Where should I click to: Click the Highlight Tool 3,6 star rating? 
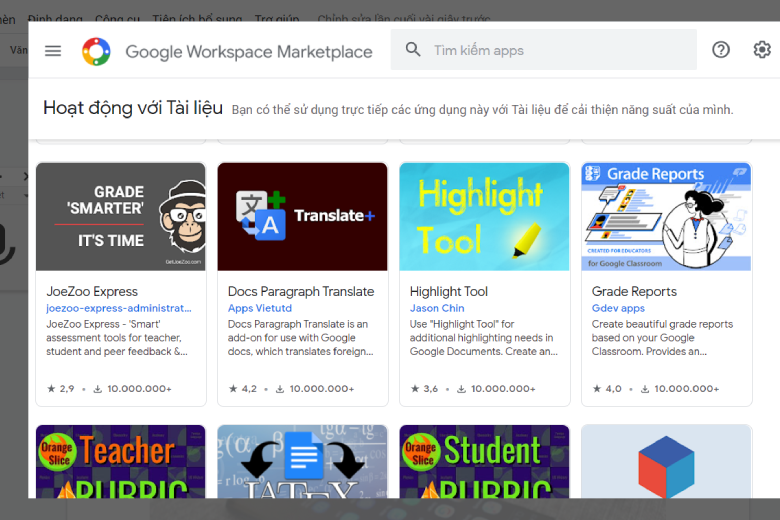click(x=424, y=389)
